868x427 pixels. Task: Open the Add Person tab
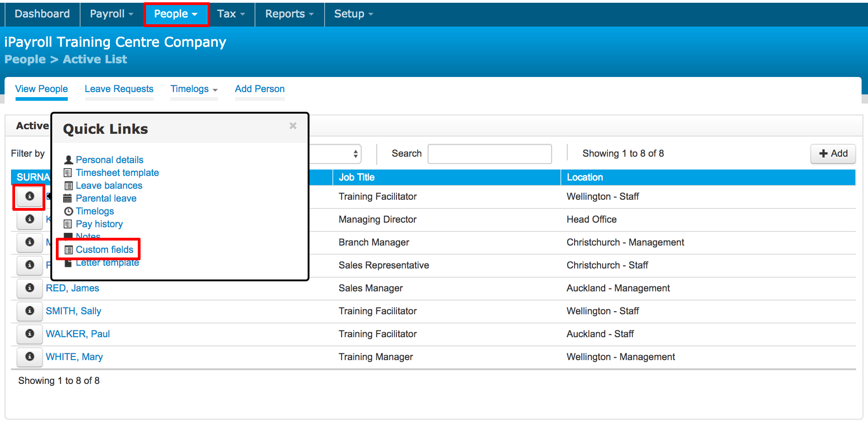(x=260, y=89)
